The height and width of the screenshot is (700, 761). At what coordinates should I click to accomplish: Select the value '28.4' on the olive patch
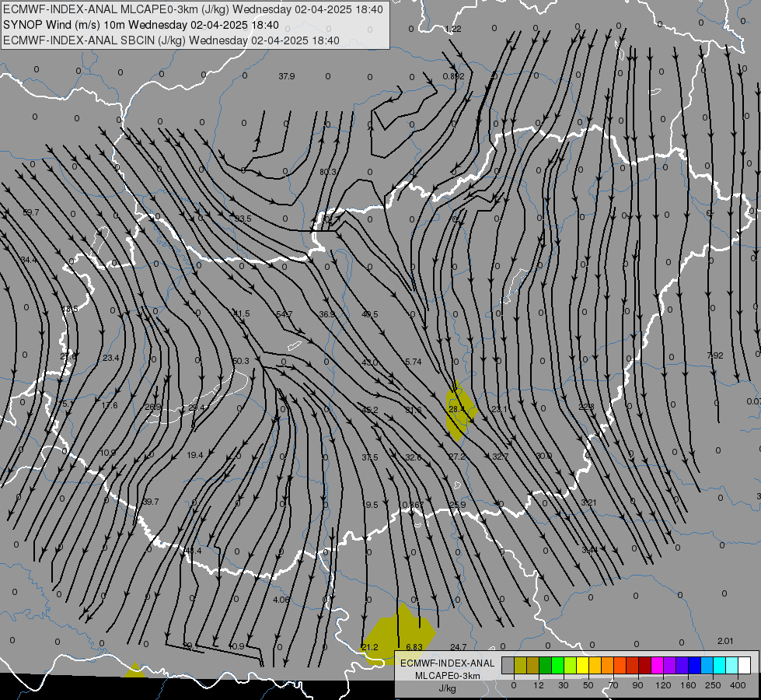tap(457, 410)
